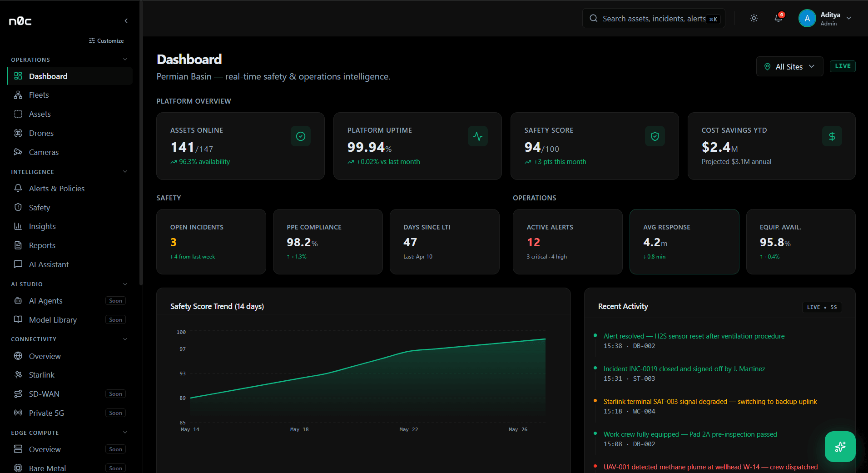Open the Equip. Avail. card
This screenshot has height=473, width=868.
[x=801, y=242]
